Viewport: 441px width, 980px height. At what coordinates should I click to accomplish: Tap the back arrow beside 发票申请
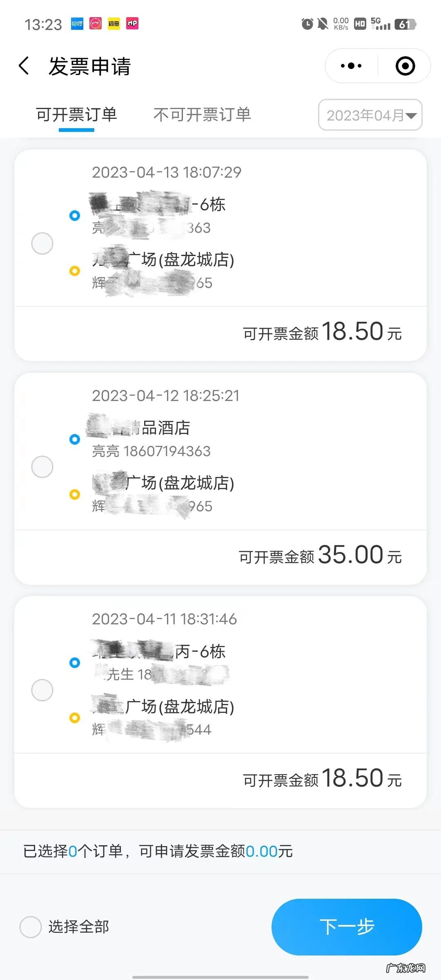coord(24,66)
